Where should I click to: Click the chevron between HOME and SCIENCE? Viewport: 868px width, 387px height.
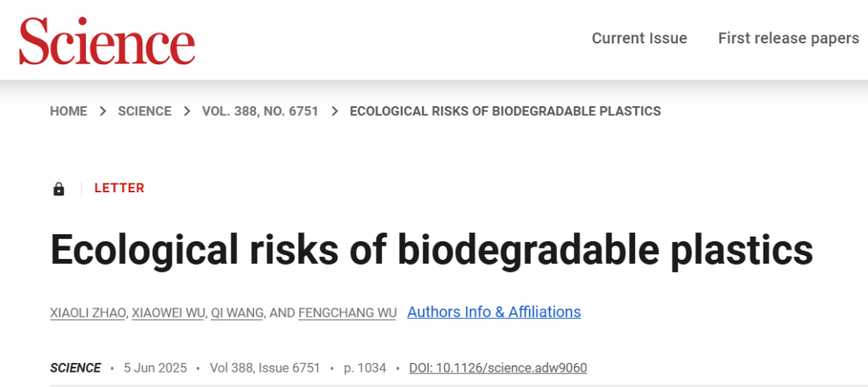[102, 112]
